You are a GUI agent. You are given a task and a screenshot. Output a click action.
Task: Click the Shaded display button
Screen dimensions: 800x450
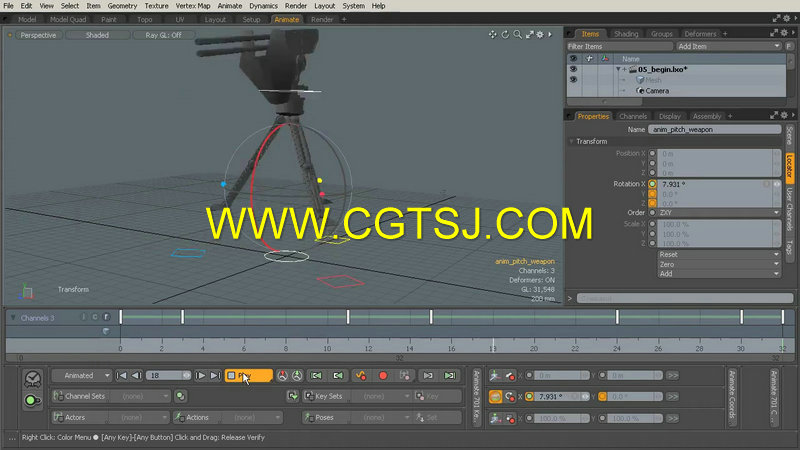pos(97,35)
